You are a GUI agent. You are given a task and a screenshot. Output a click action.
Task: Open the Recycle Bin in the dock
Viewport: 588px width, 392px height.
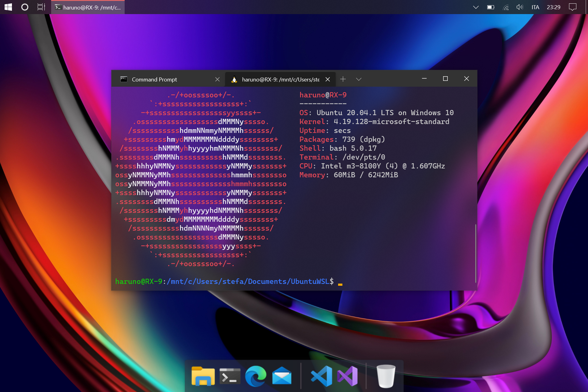click(386, 376)
